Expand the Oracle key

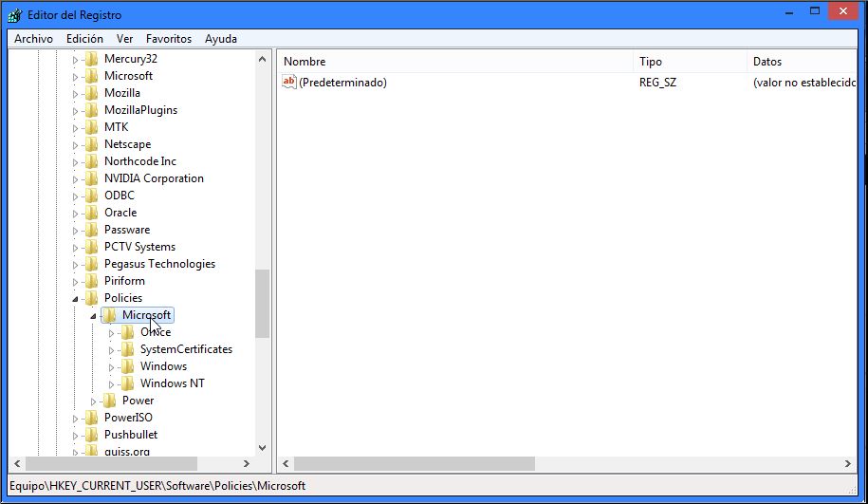pyautogui.click(x=75, y=214)
